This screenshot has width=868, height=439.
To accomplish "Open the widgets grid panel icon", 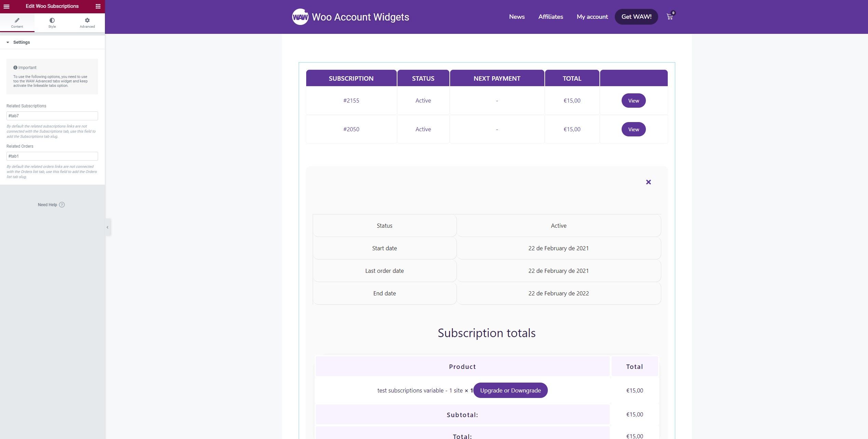I will click(x=98, y=6).
